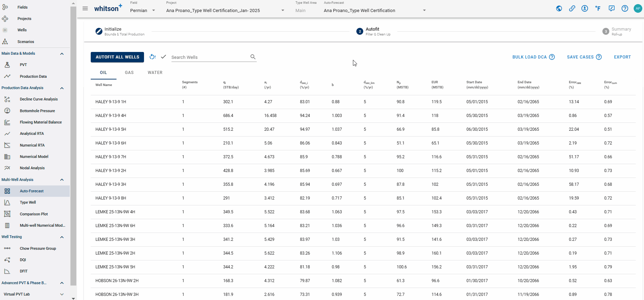Select the LEMKE 25-13N-9W 4H row
This screenshot has width=644, height=300.
363,212
